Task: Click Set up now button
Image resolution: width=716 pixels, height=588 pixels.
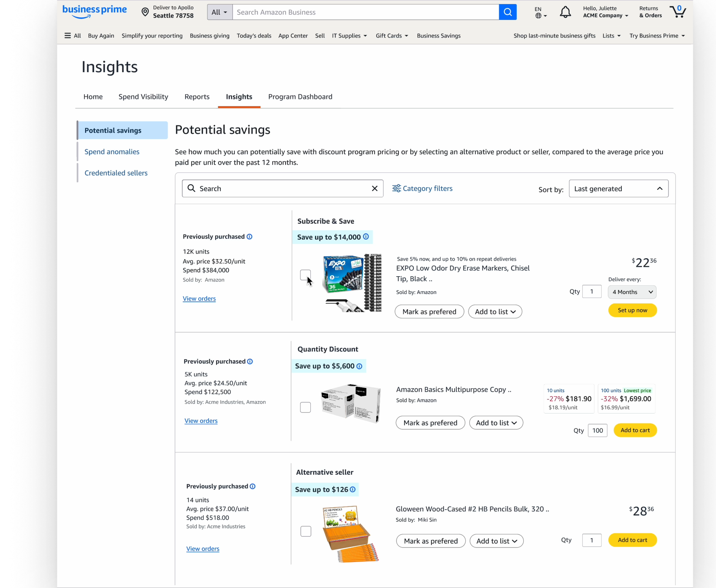Action: click(x=632, y=310)
